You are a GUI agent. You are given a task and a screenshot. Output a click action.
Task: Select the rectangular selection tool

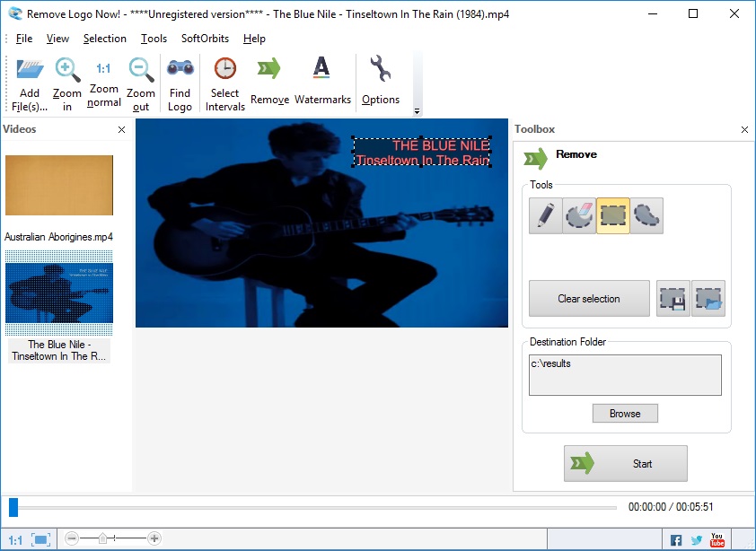point(613,215)
